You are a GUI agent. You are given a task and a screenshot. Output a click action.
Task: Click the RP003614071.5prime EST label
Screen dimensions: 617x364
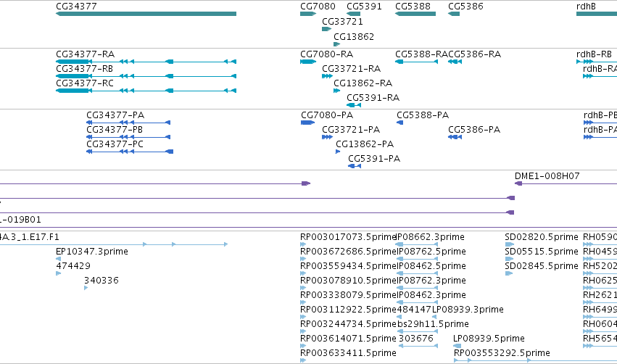(x=348, y=339)
